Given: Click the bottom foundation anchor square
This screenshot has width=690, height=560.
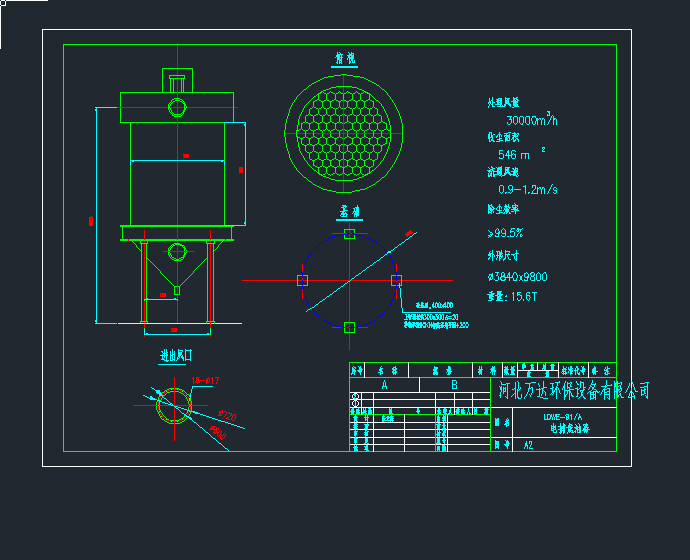Looking at the screenshot, I should (x=349, y=327).
